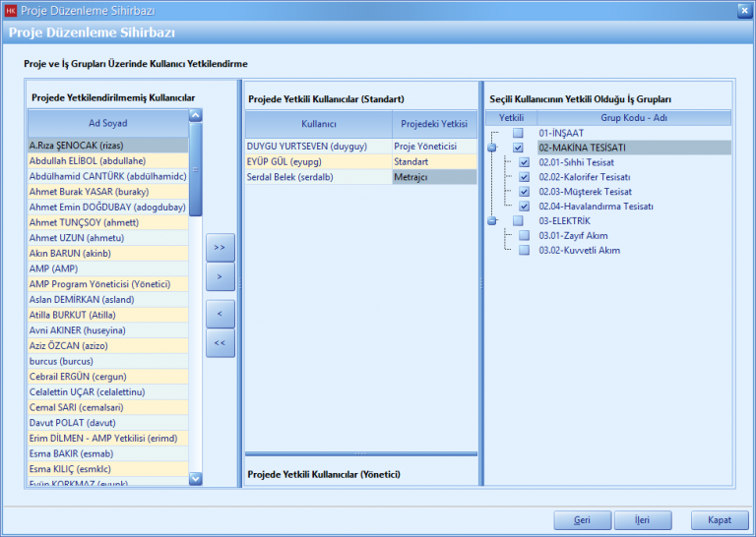Enable the 03.01-Zayıf Akım checkbox
756x537 pixels.
coord(525,236)
